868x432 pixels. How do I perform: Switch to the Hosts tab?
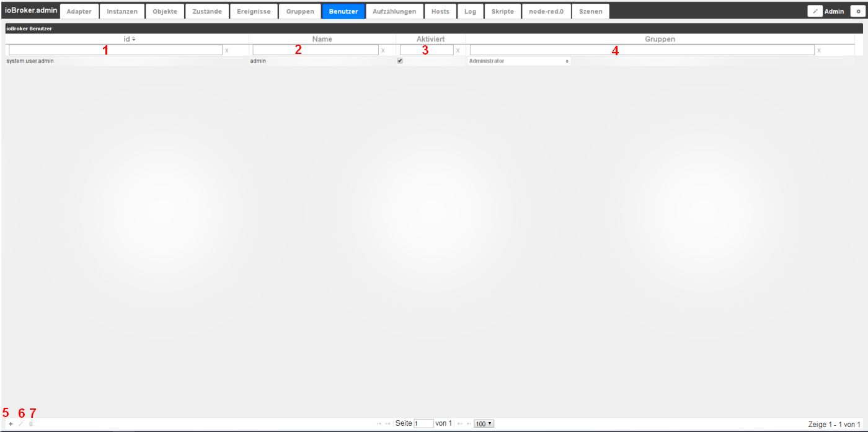440,11
